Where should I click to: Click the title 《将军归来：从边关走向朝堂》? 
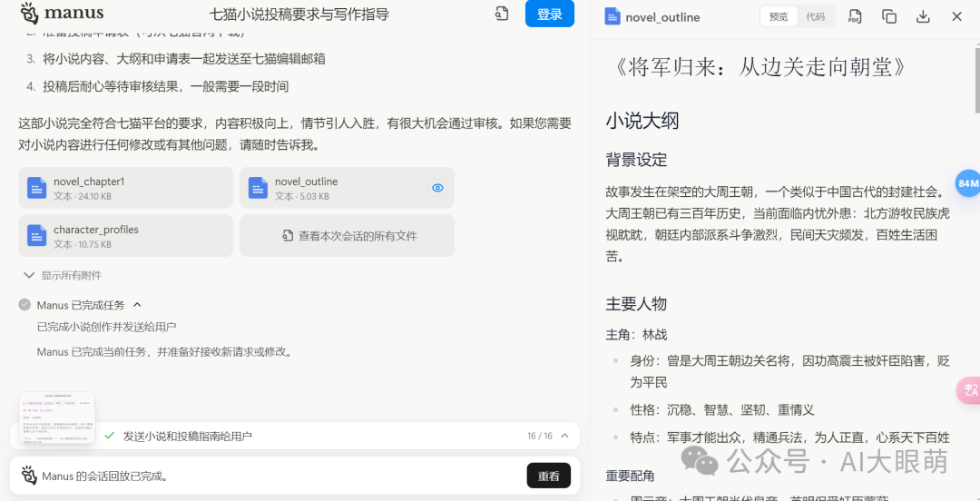click(760, 67)
